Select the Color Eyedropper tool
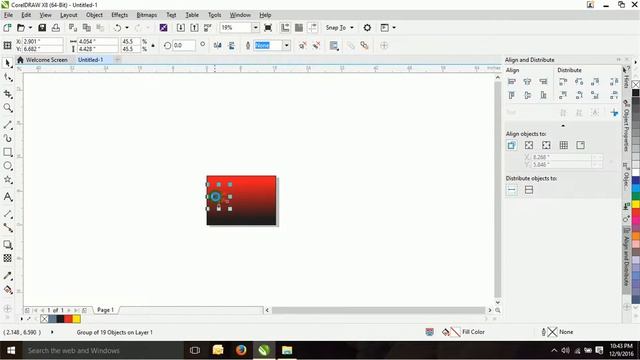Screen dimensions: 640x360 [x=8, y=276]
